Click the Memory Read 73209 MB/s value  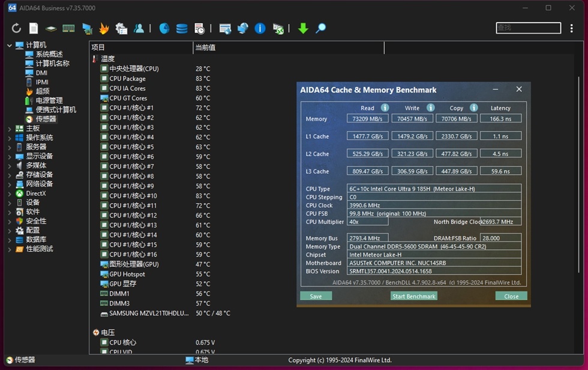[367, 118]
